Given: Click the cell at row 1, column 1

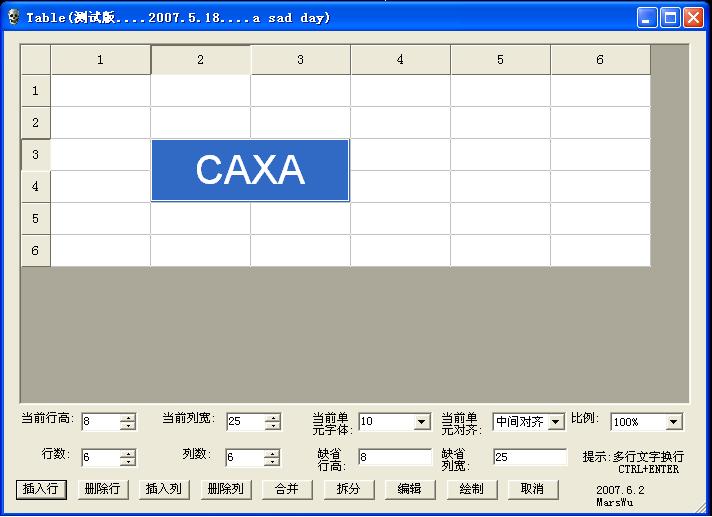Looking at the screenshot, I should point(100,91).
